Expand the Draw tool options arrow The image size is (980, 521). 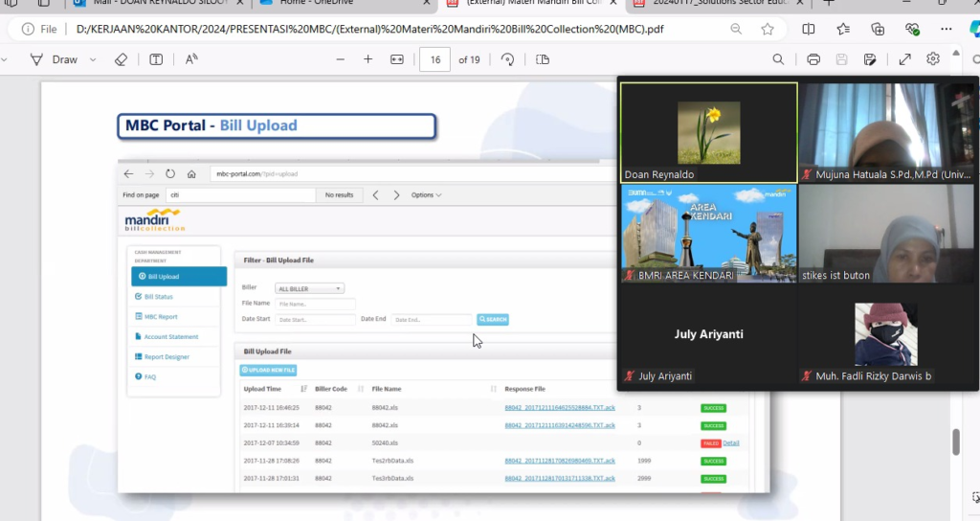tap(93, 59)
